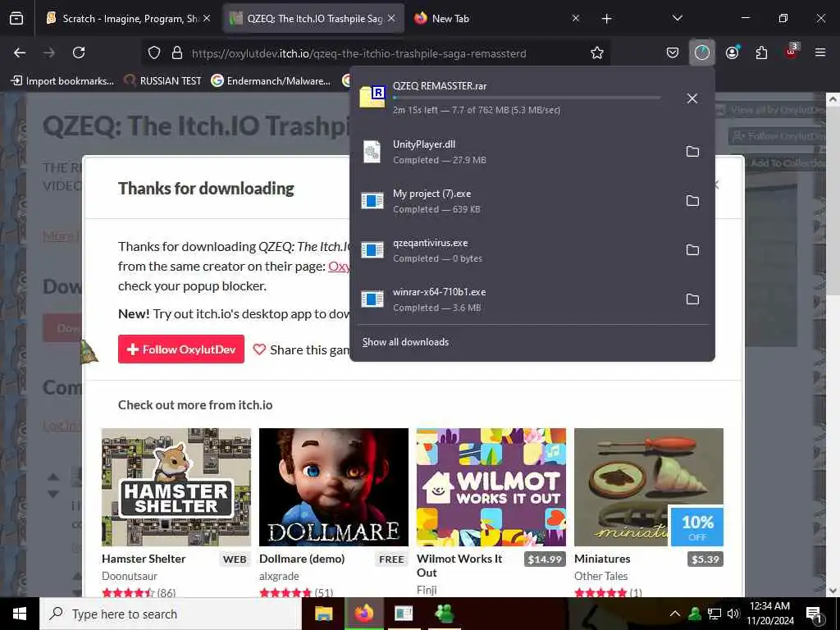Open network icon in system tray

[x=714, y=614]
